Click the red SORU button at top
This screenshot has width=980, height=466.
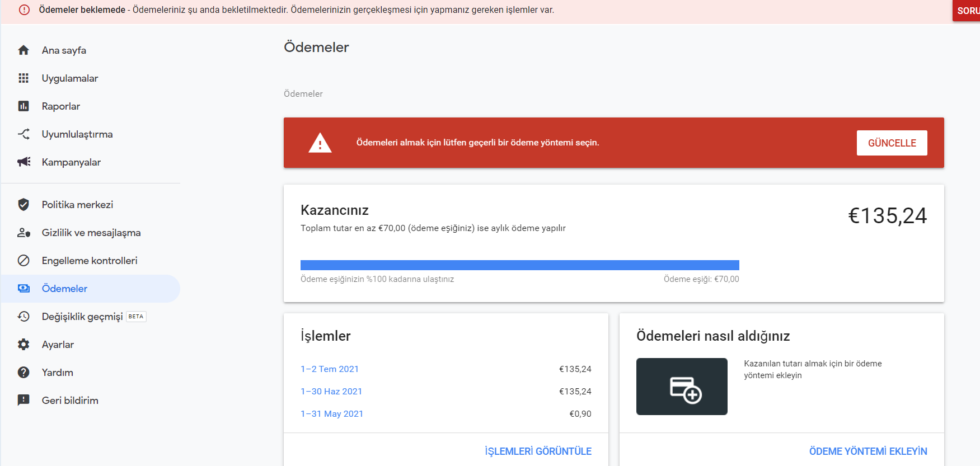pos(967,11)
